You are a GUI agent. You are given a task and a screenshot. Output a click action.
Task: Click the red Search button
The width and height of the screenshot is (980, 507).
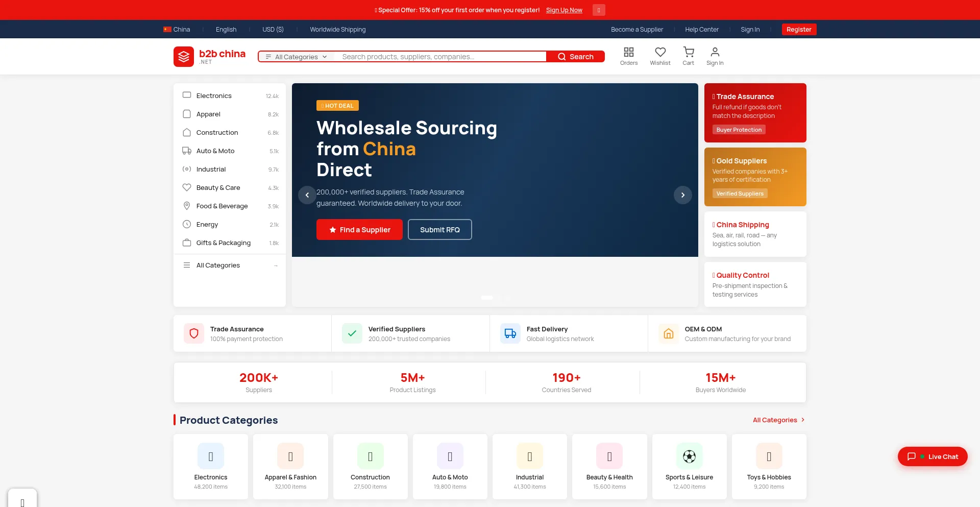[x=575, y=57]
